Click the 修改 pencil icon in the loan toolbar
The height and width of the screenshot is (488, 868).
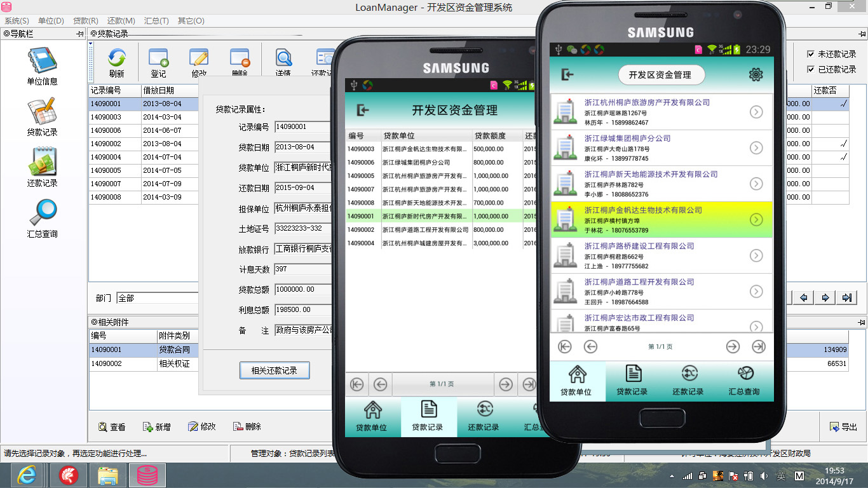click(199, 64)
